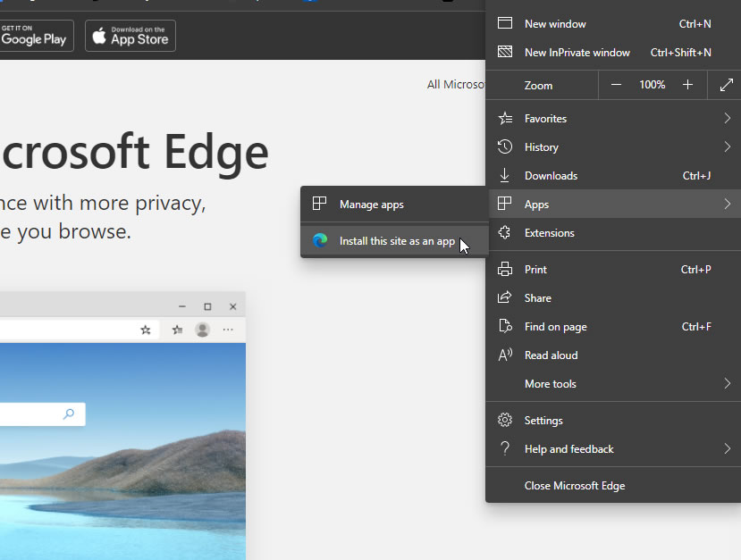The width and height of the screenshot is (741, 560).
Task: Click the All Microsoft link
Action: (x=456, y=85)
